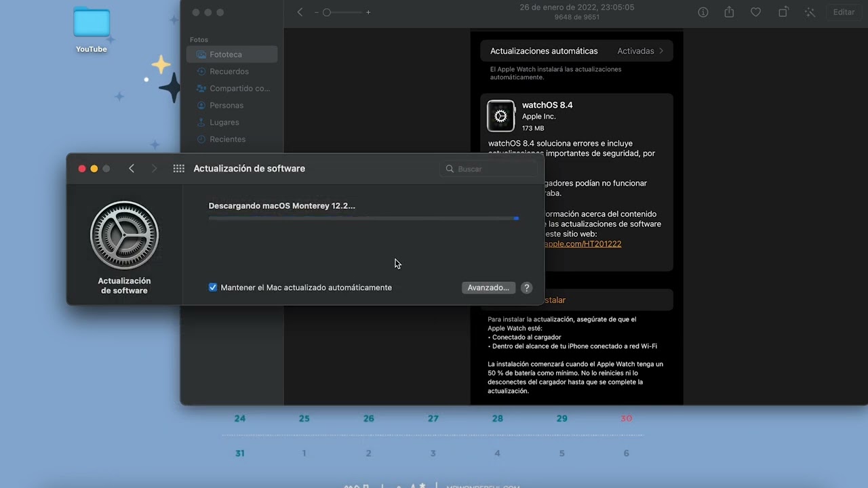
Task: Show all preferences grid icon
Action: [x=179, y=169]
